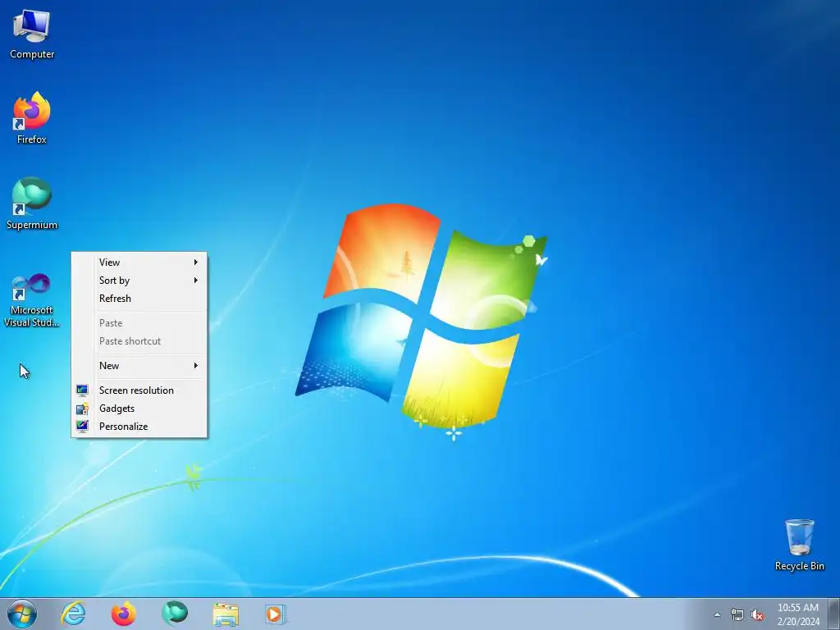This screenshot has height=630, width=840.
Task: Select the Computer desktop icon
Action: click(32, 34)
